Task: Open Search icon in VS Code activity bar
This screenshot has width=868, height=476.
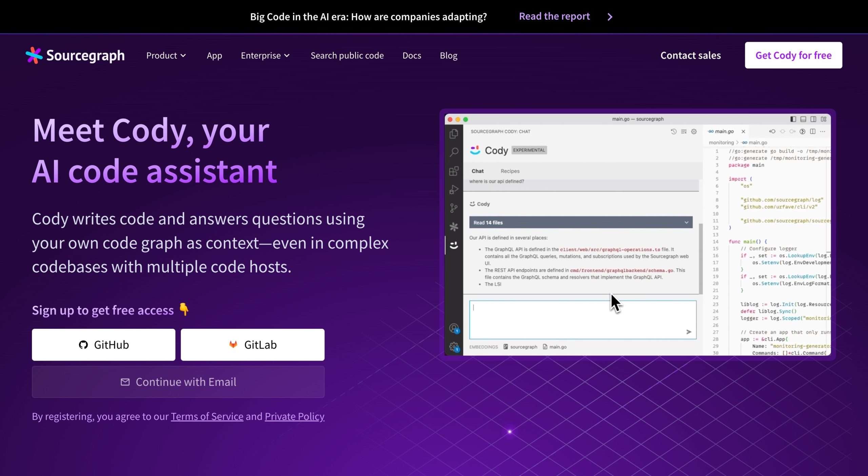Action: click(454, 152)
